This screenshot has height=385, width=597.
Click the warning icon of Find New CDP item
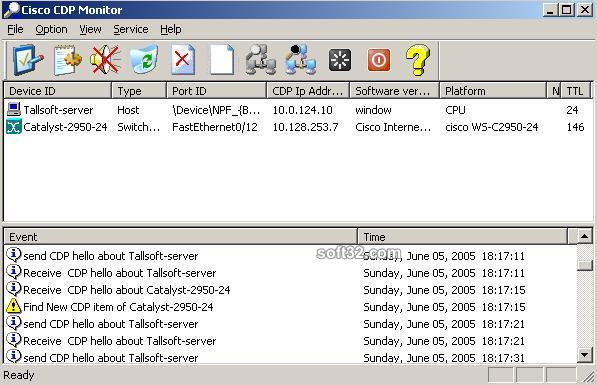click(14, 306)
